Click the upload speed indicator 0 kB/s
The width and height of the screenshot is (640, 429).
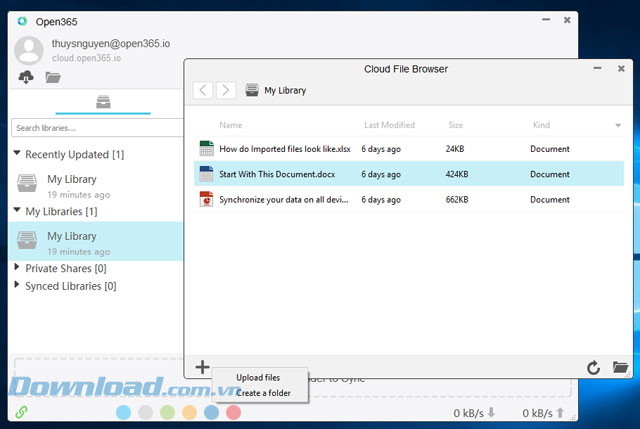[543, 413]
